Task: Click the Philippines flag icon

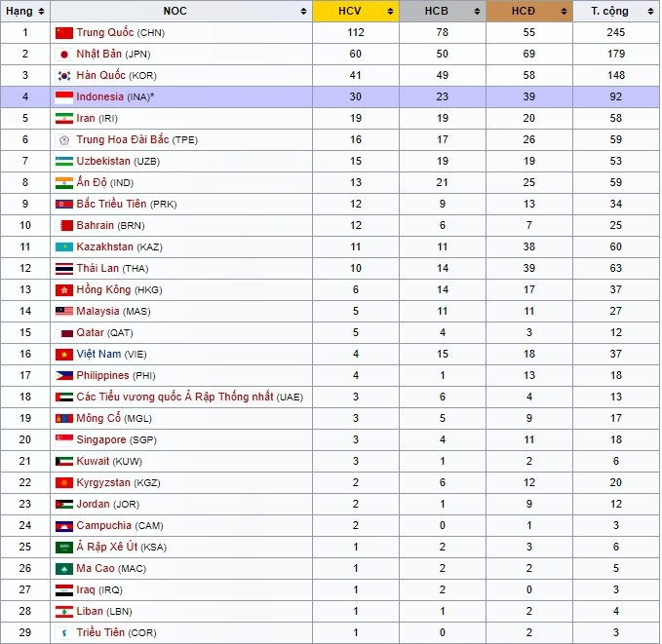Action: coord(64,376)
